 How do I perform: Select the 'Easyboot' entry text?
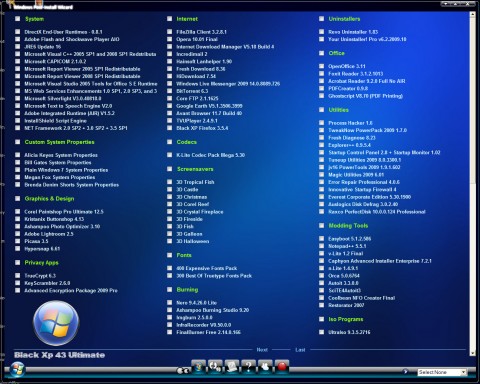350,239
